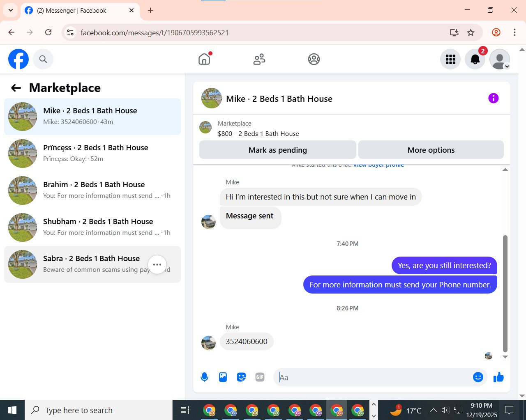This screenshot has width=526, height=420.
Task: Click the phone number message 3524060600
Action: [x=247, y=341]
